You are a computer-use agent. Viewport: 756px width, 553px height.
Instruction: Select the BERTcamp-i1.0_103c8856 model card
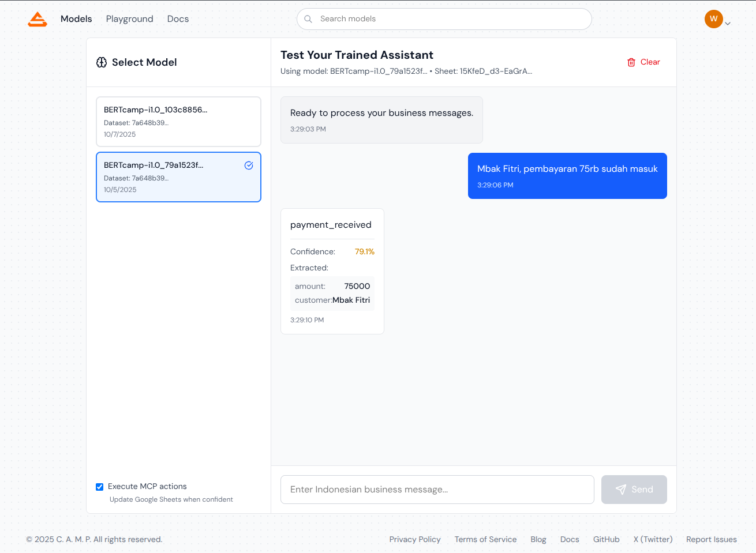click(x=178, y=122)
